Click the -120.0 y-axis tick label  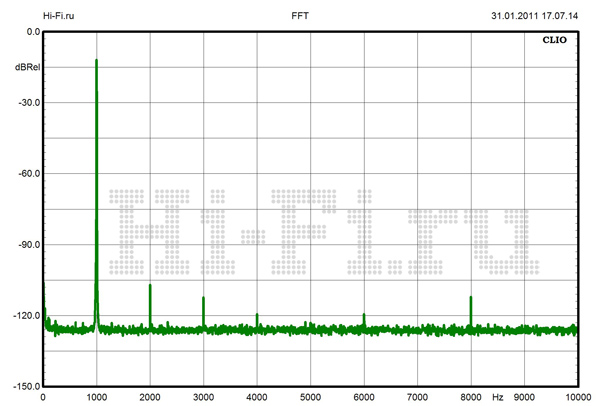coord(23,315)
